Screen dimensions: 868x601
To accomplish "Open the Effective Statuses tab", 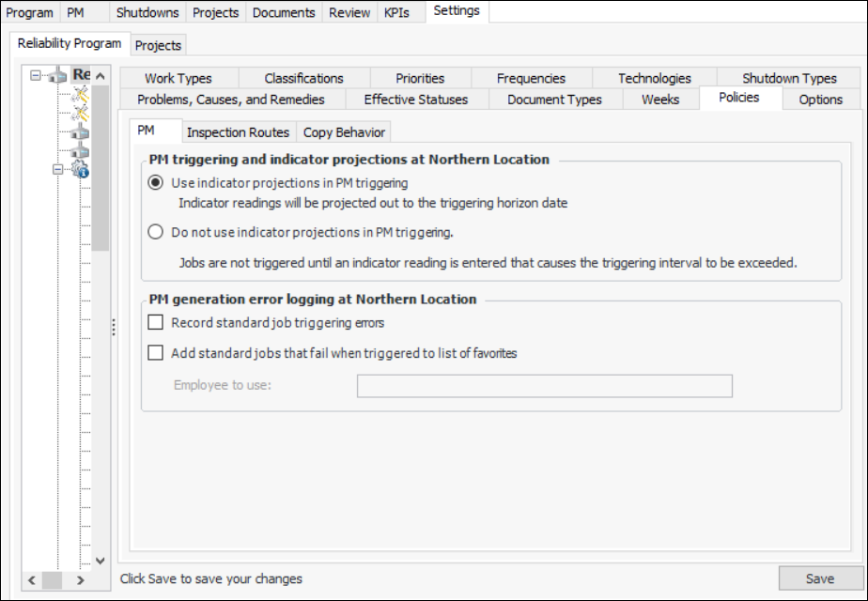I will pyautogui.click(x=416, y=99).
